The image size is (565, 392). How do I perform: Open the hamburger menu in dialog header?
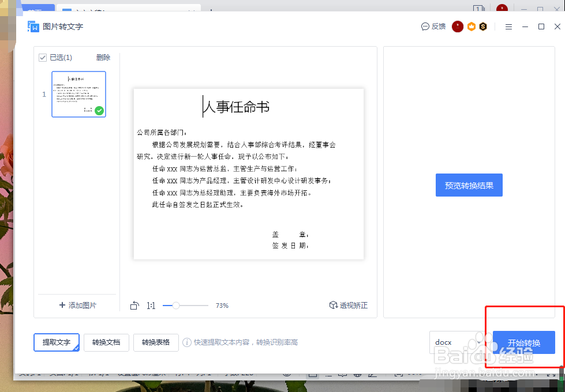click(508, 27)
